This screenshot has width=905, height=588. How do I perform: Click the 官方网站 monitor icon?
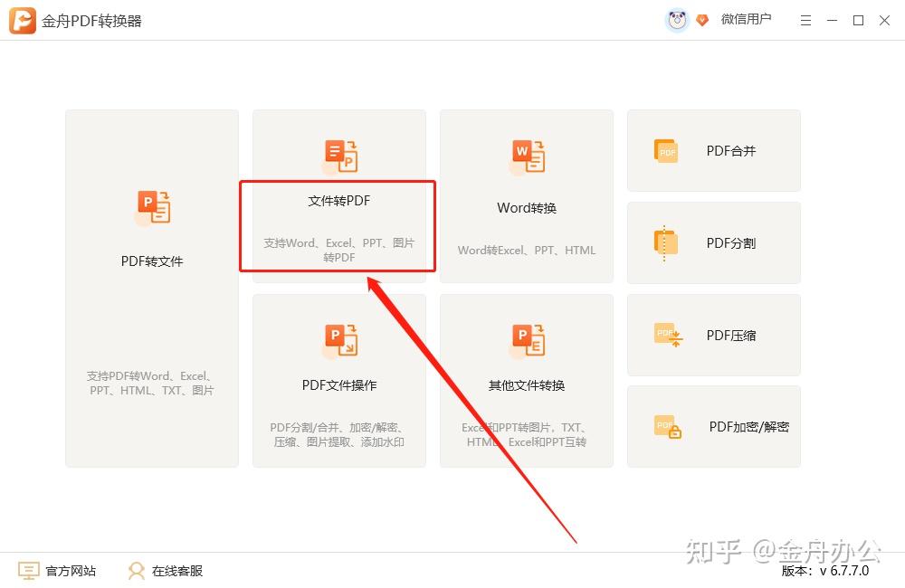point(28,571)
